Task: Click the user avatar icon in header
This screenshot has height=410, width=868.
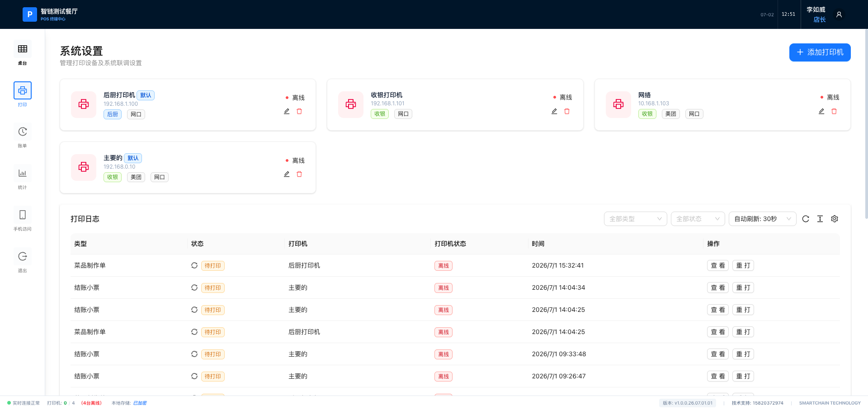Action: tap(839, 14)
